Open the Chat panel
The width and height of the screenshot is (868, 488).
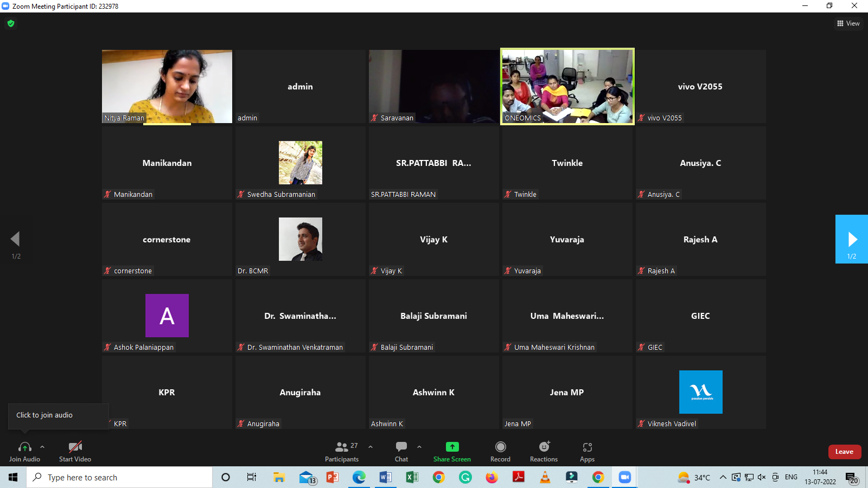401,447
